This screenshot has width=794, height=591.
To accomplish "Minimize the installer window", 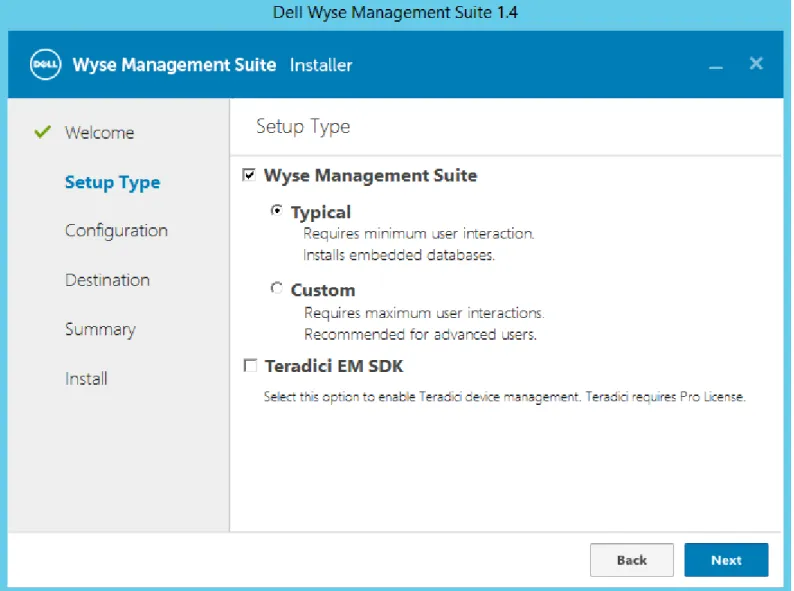I will coord(716,67).
